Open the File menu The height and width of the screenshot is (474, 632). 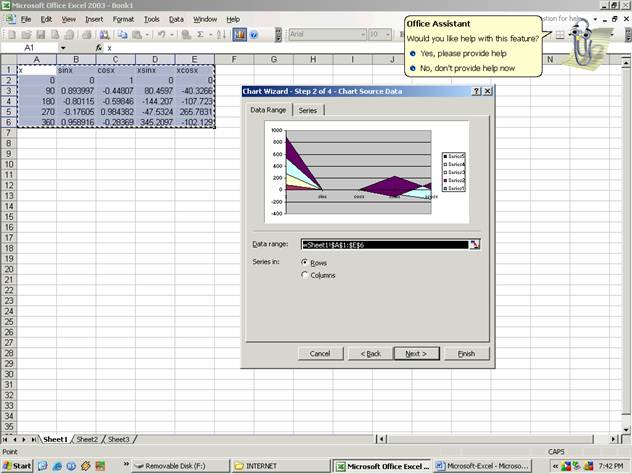[x=26, y=19]
